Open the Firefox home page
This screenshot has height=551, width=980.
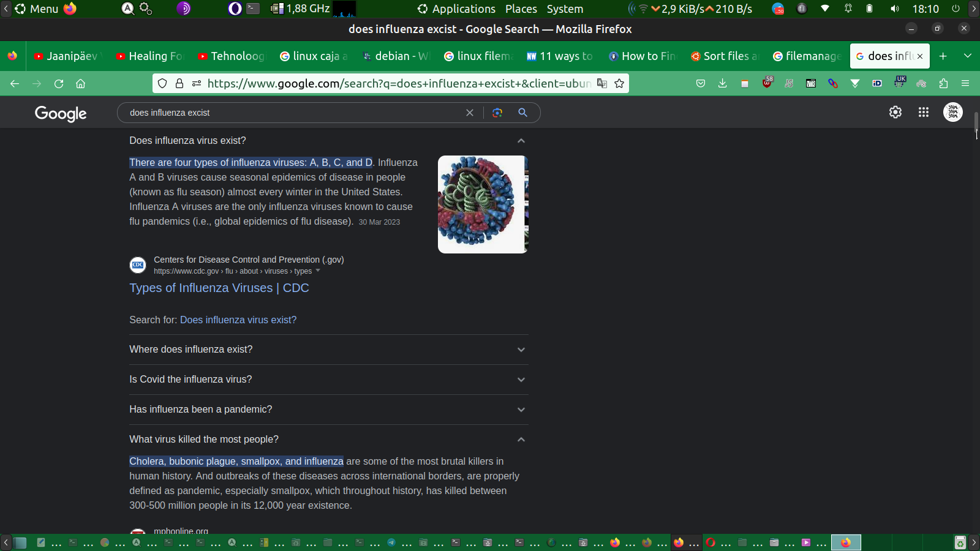click(x=80, y=83)
